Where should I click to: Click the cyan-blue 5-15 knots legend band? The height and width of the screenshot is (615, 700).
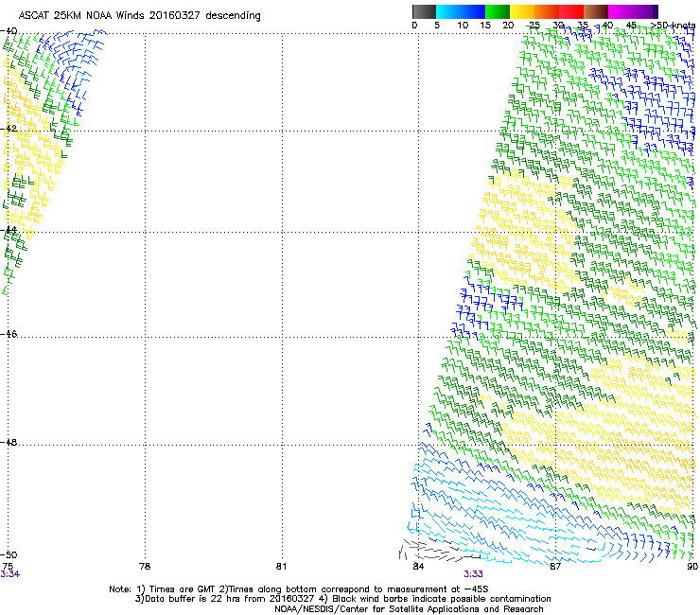pos(461,11)
